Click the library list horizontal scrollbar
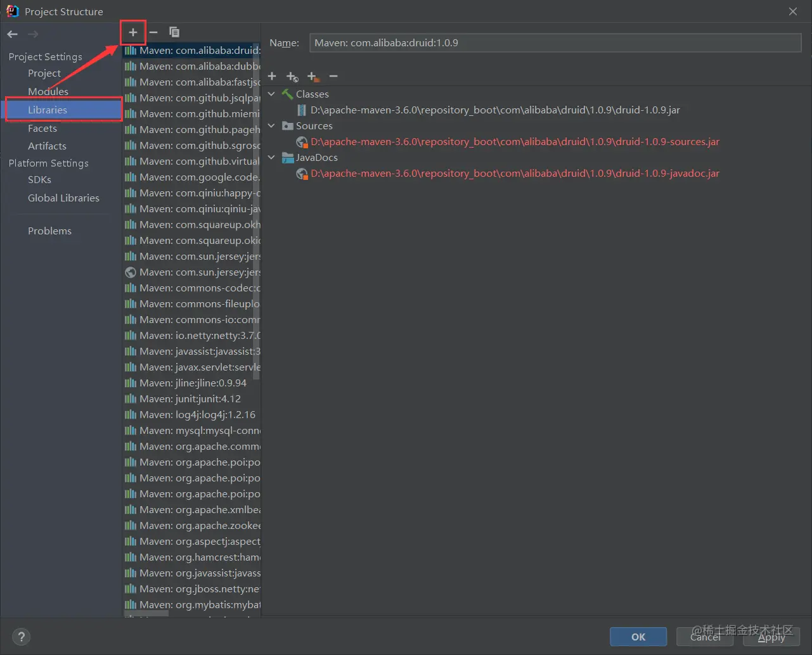The image size is (812, 655). 146,614
